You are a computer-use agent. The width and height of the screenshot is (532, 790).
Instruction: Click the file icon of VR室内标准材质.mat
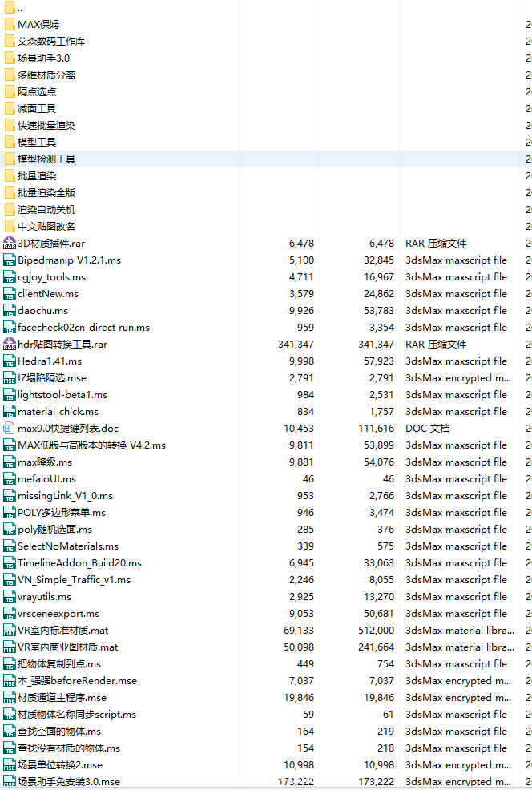coord(10,631)
